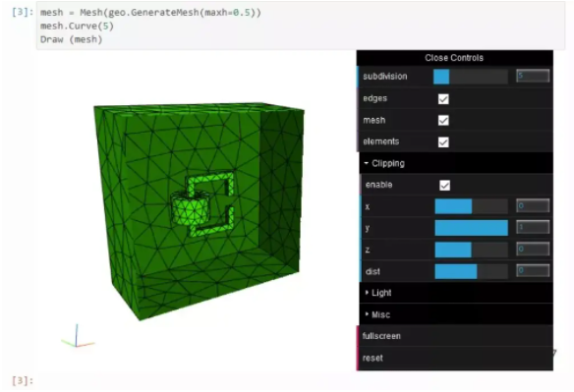Uncheck the mesh checkbox
Screen dimensions: 574x392
tap(443, 121)
